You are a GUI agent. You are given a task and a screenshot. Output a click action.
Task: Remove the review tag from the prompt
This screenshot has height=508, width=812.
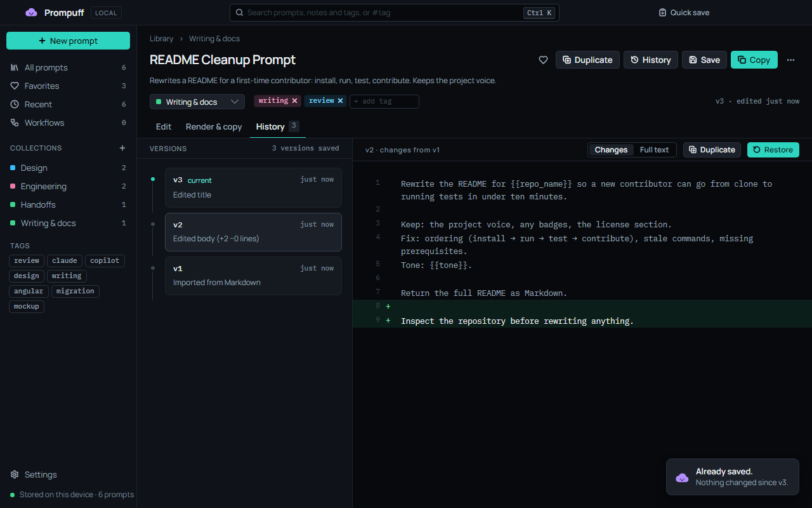340,101
